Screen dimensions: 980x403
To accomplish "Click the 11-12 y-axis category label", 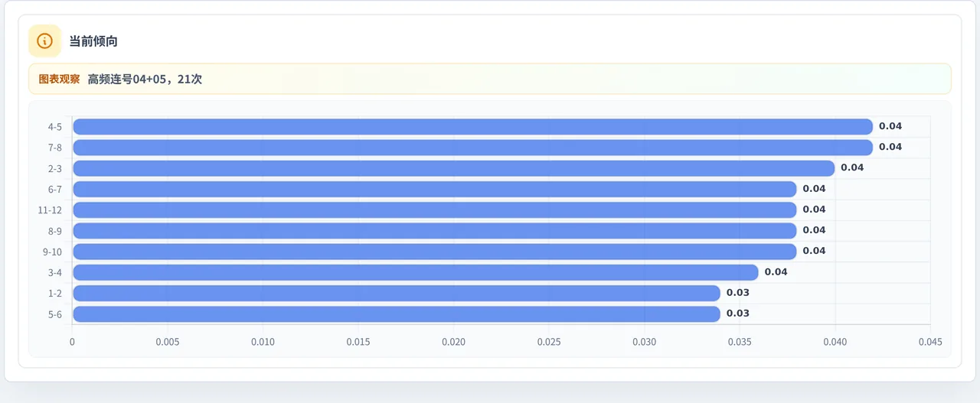I will point(50,210).
